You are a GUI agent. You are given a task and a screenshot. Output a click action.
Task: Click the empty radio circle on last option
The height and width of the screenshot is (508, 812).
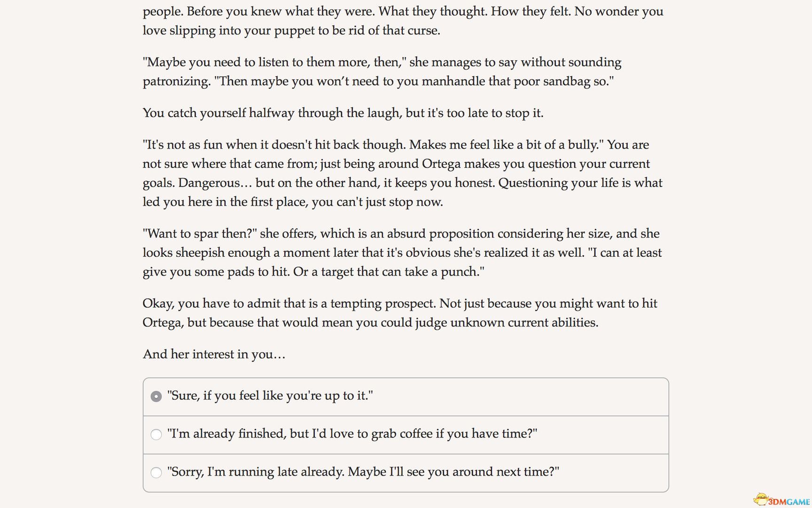[156, 472]
